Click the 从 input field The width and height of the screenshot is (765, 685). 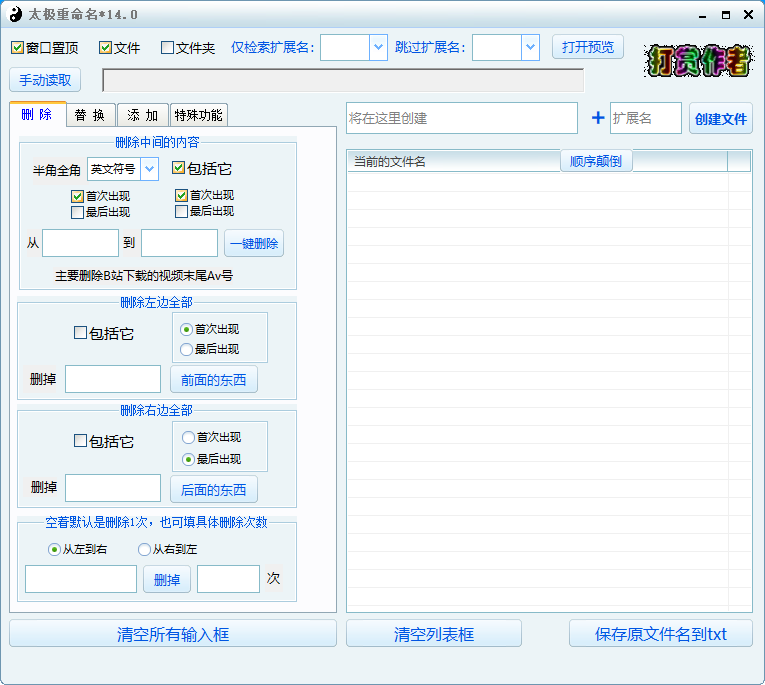(81, 243)
